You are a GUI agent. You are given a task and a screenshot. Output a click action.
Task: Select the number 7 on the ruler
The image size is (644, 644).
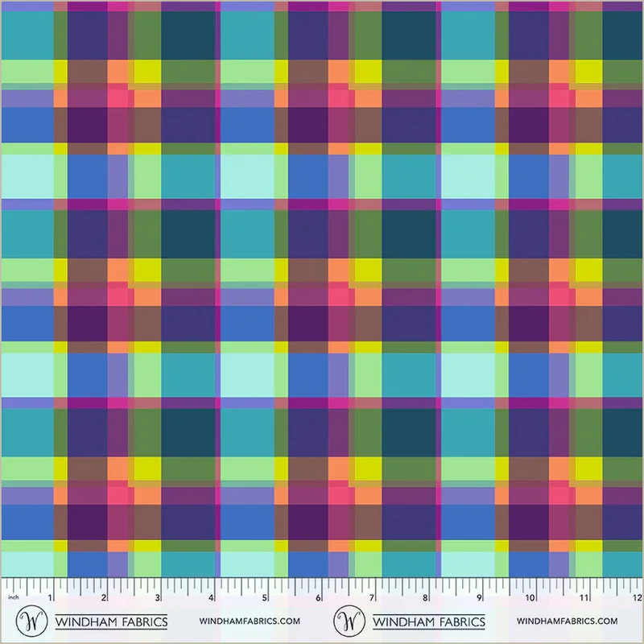coord(371,597)
